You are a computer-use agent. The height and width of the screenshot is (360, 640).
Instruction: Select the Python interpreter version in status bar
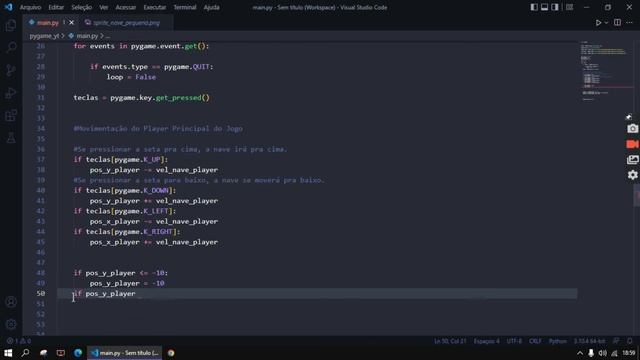click(589, 341)
